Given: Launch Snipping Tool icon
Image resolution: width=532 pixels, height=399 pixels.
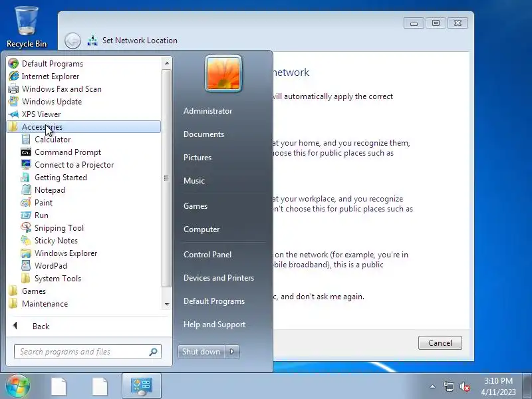Looking at the screenshot, I should 26,227.
